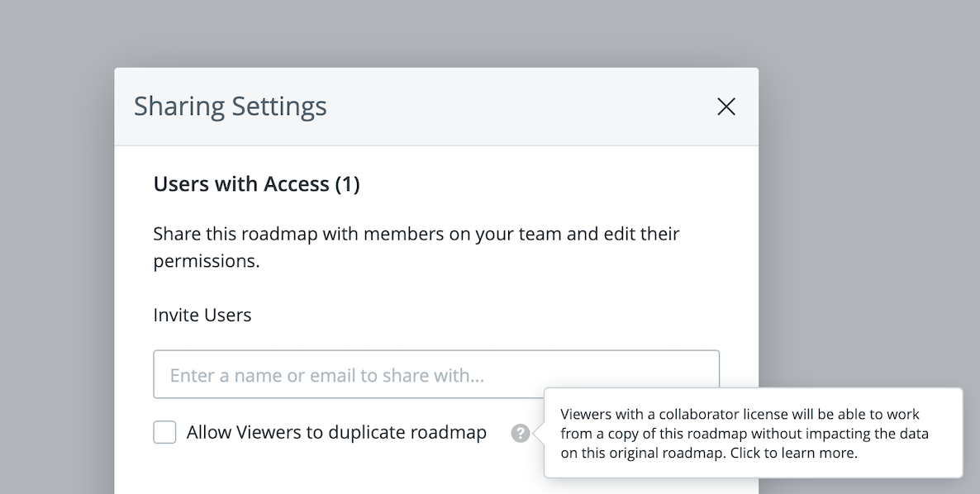Click the tooltip arrow beside help icon
Image resolution: width=980 pixels, height=494 pixels.
click(x=539, y=433)
